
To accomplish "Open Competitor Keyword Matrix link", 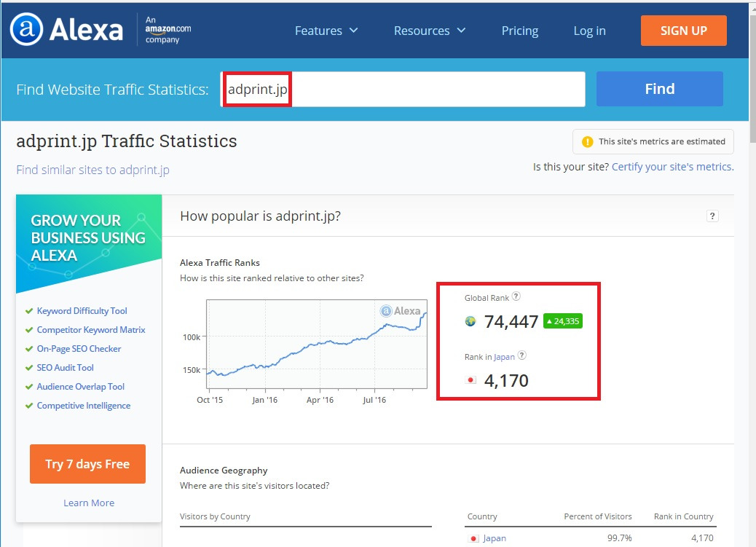I will [91, 330].
